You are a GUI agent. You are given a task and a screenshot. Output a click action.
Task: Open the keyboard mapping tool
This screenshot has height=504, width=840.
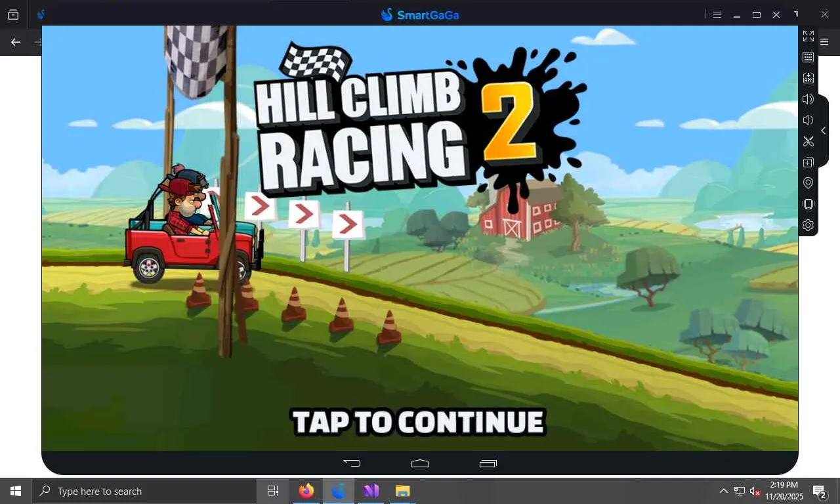[x=808, y=57]
